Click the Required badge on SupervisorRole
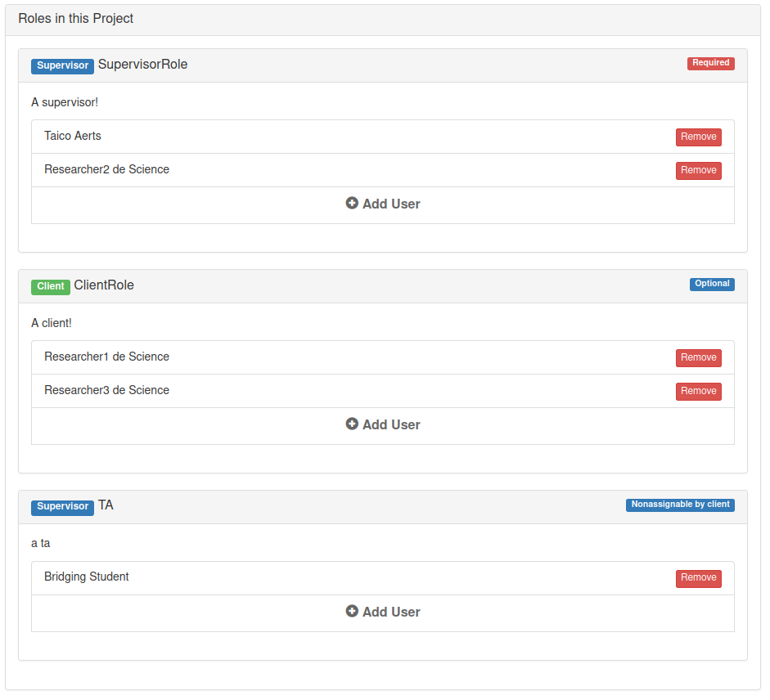770x700 pixels. tap(710, 63)
